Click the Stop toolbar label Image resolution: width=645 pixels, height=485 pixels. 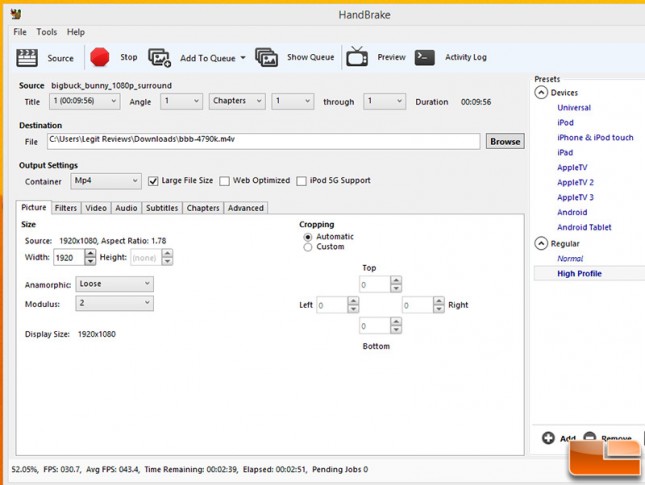pos(129,57)
